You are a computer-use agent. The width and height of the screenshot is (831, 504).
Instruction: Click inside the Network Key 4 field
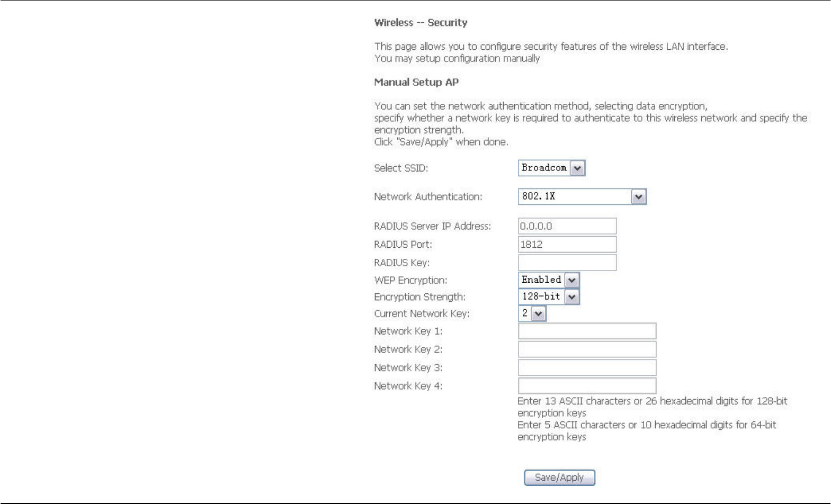(587, 386)
